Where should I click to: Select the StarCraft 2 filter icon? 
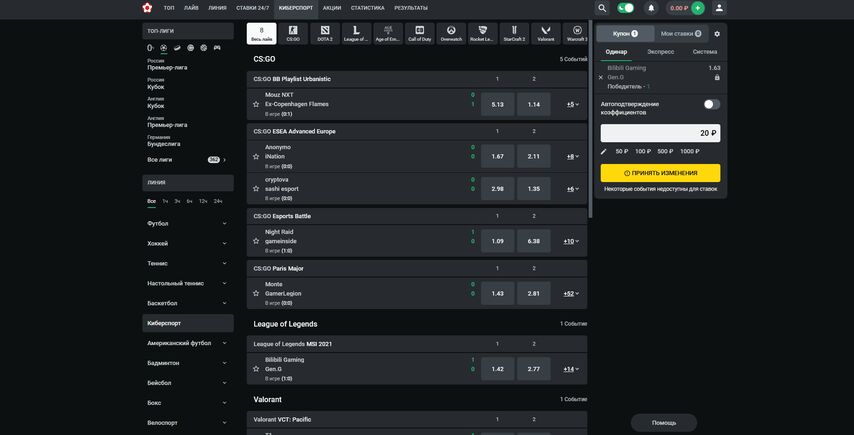(x=515, y=33)
